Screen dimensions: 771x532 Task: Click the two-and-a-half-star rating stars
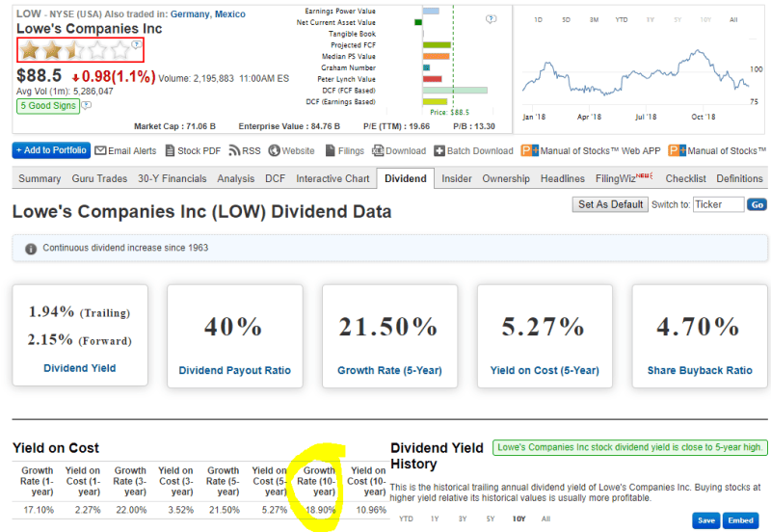click(x=75, y=50)
